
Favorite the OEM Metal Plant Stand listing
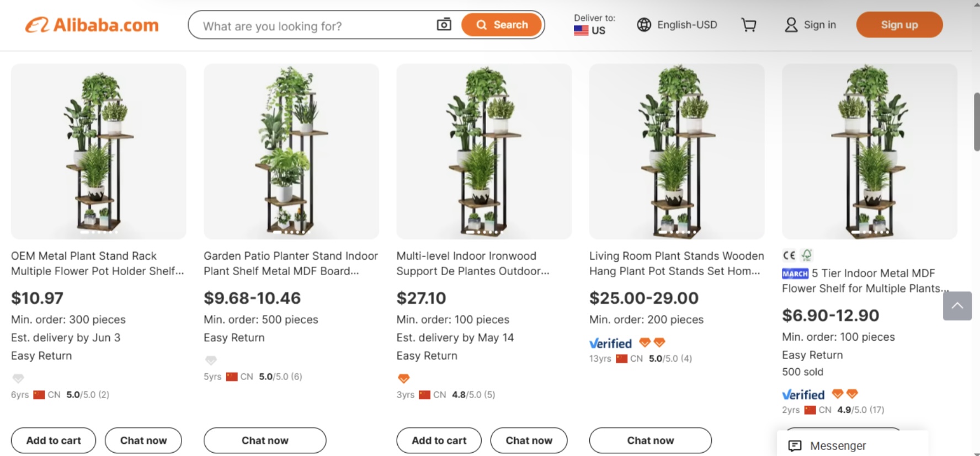coord(18,378)
